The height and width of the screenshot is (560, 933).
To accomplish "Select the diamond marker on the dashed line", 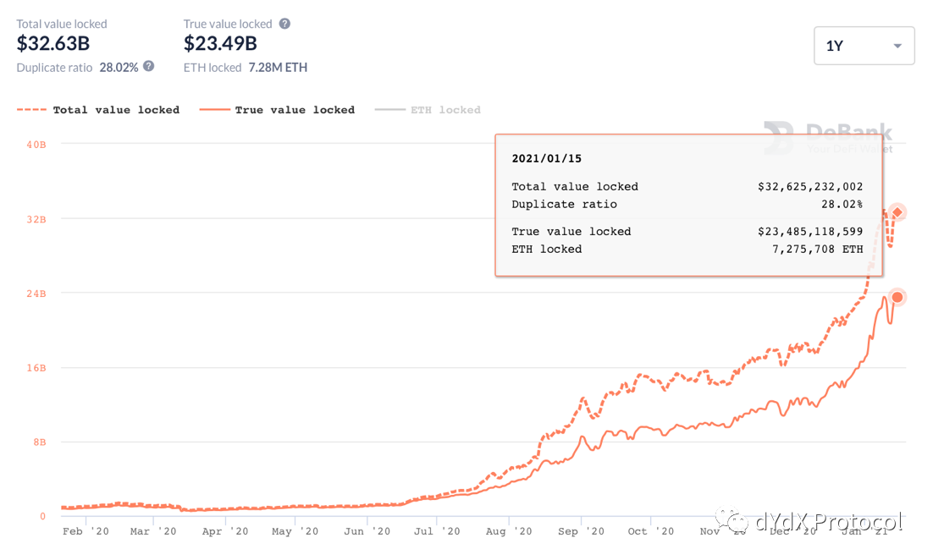I will pos(897,212).
